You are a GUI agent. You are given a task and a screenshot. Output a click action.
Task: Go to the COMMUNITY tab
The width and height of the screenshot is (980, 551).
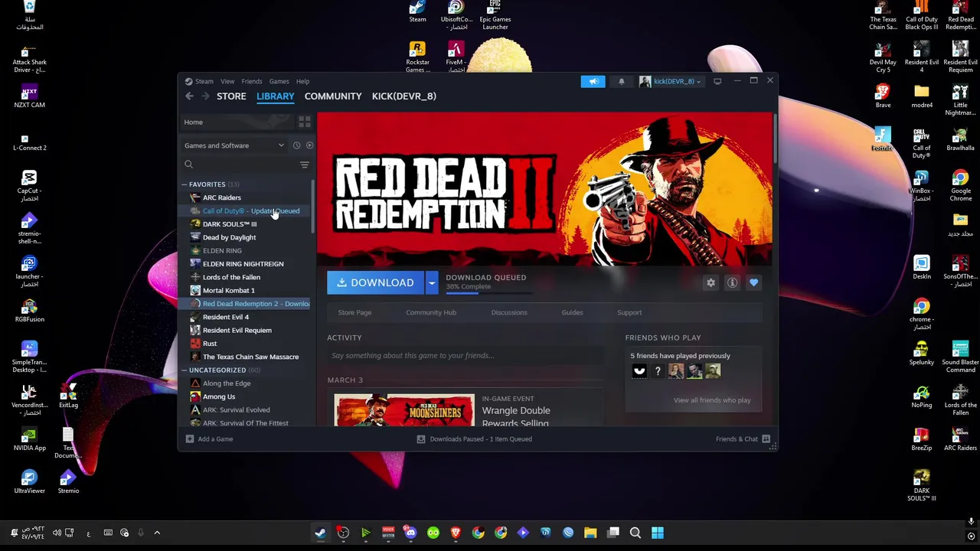click(x=333, y=96)
